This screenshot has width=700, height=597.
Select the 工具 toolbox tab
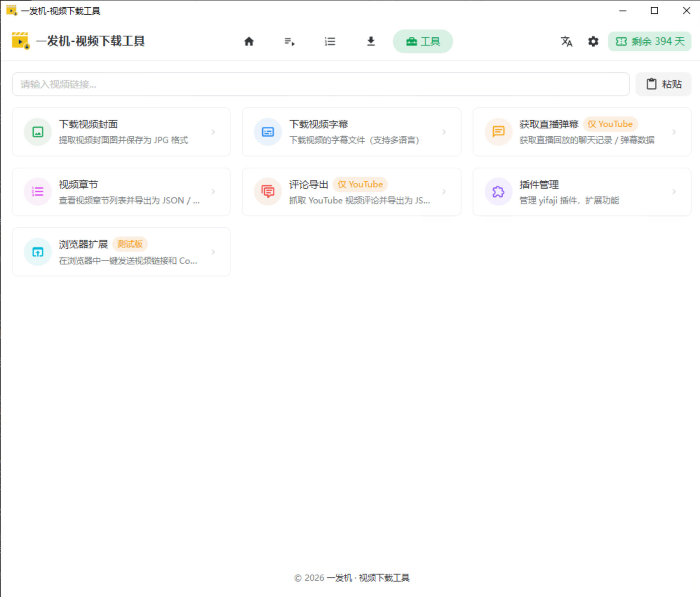click(x=423, y=41)
